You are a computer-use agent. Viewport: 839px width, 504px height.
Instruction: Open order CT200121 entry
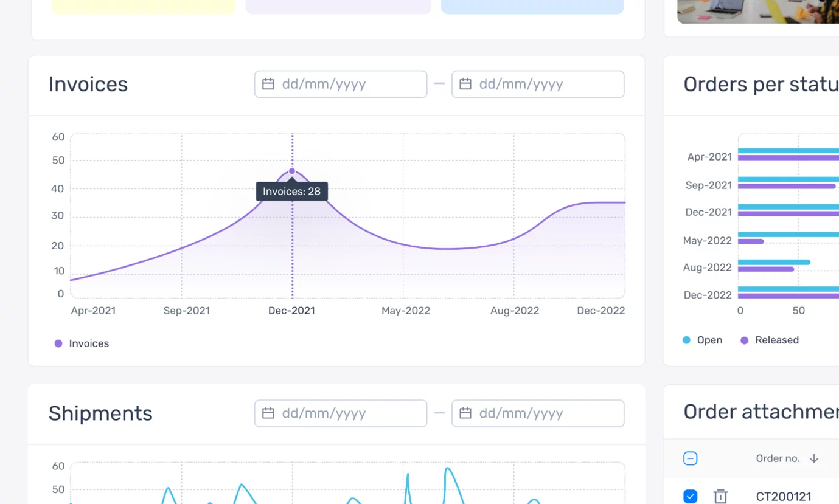point(784,496)
